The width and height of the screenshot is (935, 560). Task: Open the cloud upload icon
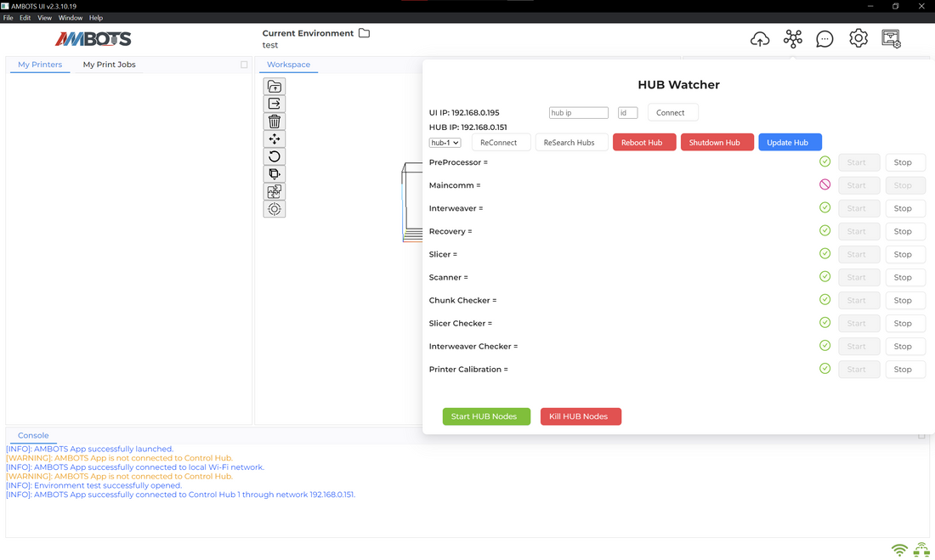pyautogui.click(x=760, y=39)
